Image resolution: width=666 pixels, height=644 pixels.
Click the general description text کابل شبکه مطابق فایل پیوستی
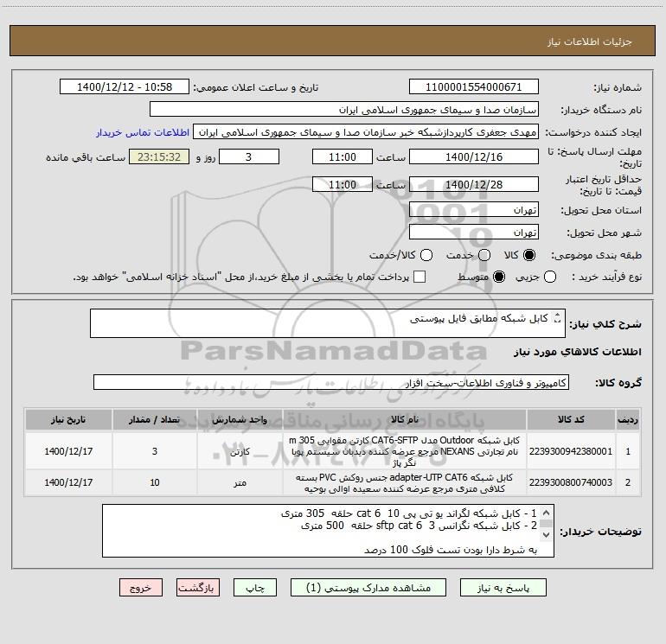(x=478, y=318)
